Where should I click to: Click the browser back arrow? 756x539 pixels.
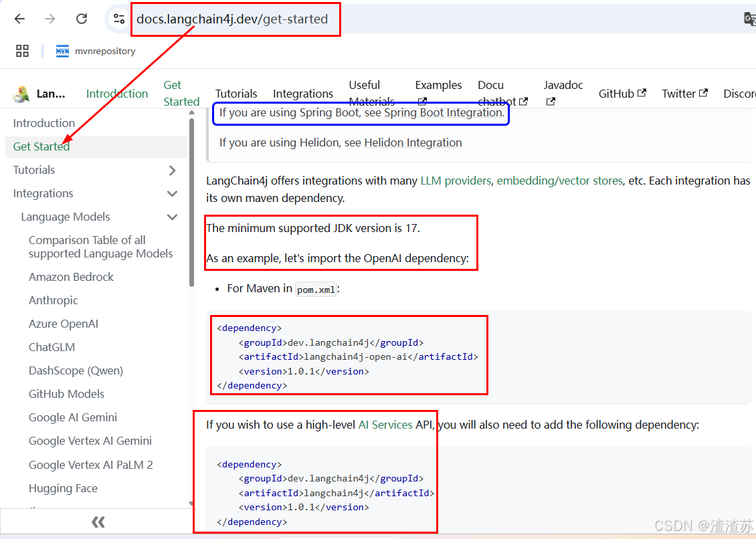click(x=20, y=19)
